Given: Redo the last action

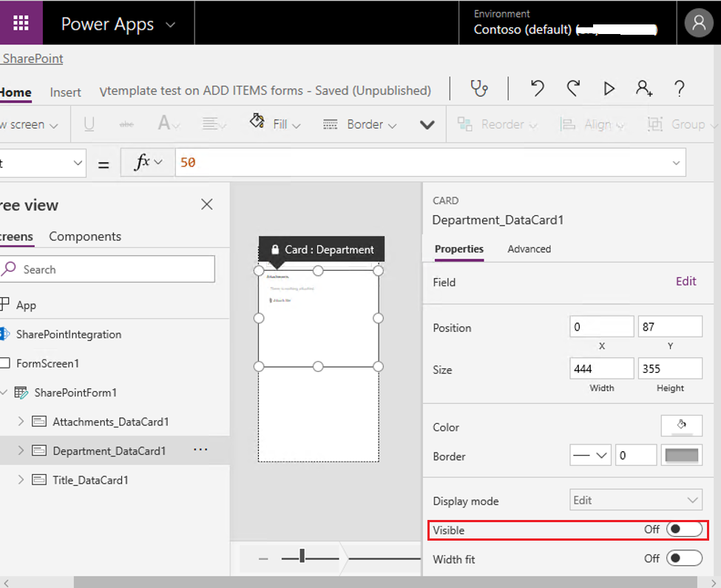Looking at the screenshot, I should pyautogui.click(x=573, y=88).
